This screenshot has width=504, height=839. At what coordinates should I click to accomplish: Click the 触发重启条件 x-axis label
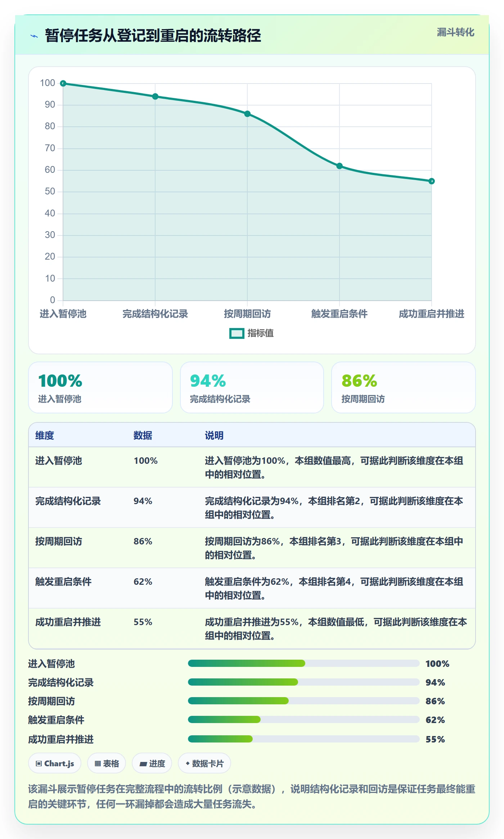tap(339, 314)
